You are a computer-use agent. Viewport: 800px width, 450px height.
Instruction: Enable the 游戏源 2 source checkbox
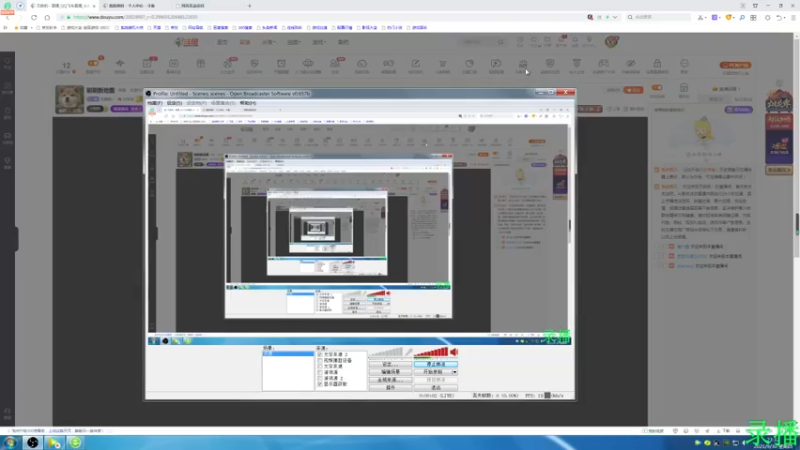(320, 378)
